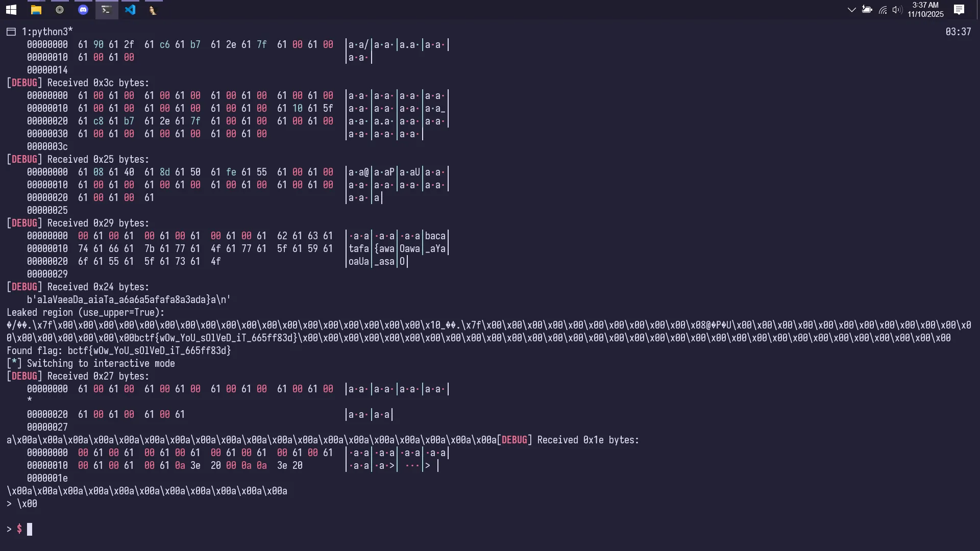Open the concentric-circles app in taskbar

pos(60,10)
